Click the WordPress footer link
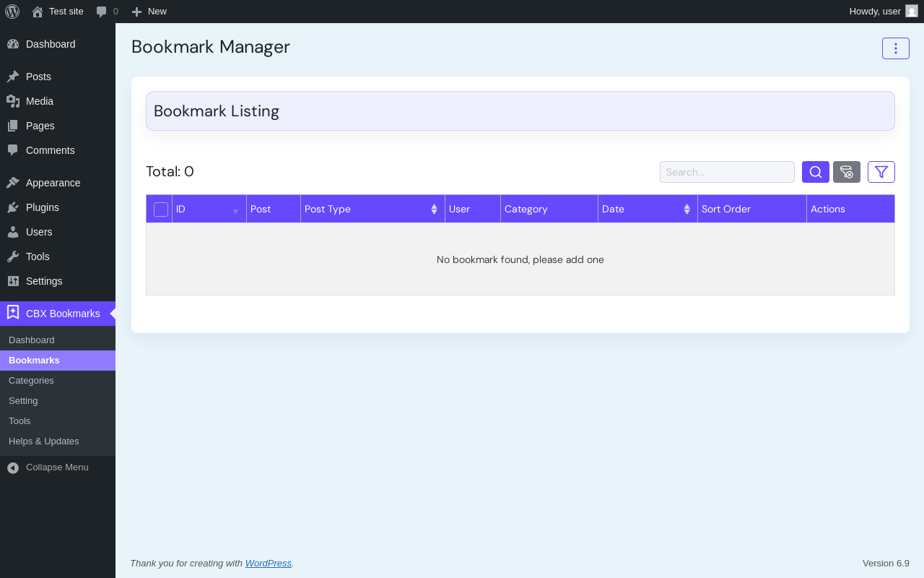Viewport: 924px width, 578px height. (x=268, y=564)
